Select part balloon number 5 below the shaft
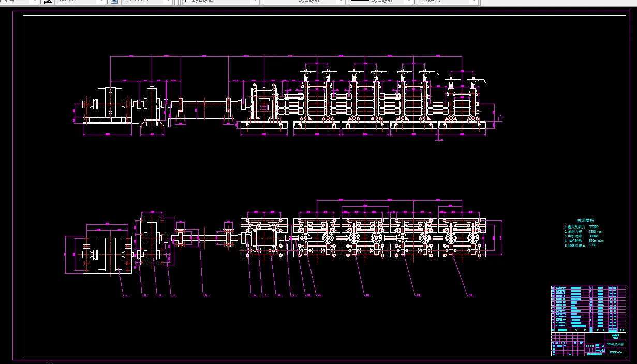The image size is (637, 364). pos(206,295)
